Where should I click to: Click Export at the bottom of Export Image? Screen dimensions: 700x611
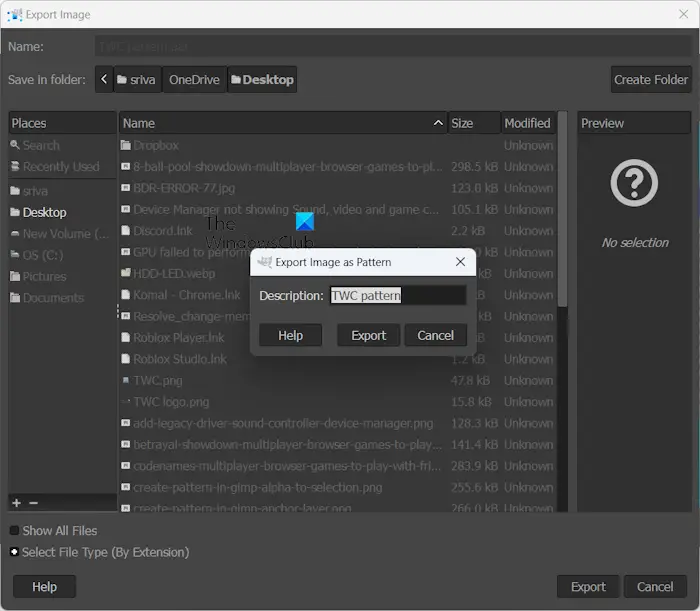[x=588, y=586]
